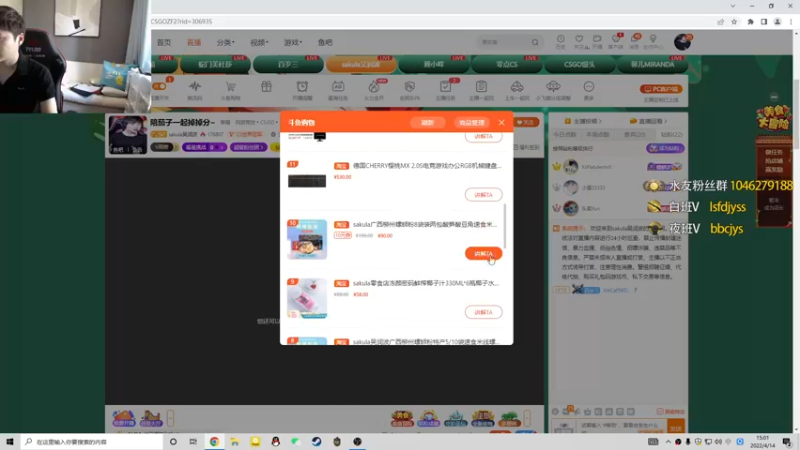
Task: Click the car icon in streamer toolbar
Action: 517,87
